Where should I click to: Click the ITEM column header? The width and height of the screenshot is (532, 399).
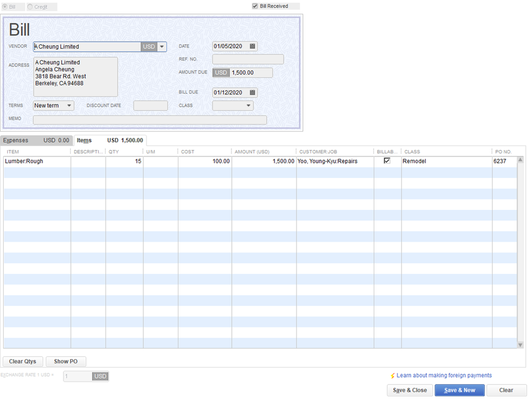[x=37, y=152]
